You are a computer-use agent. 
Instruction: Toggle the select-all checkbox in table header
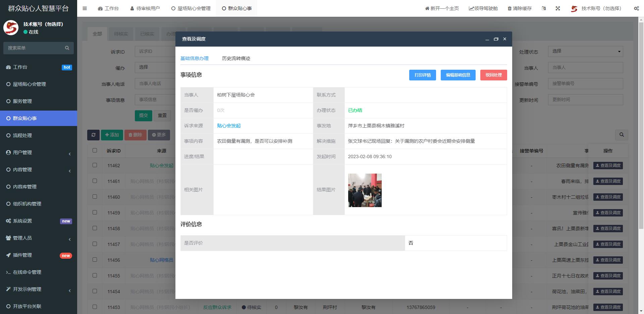tap(95, 150)
